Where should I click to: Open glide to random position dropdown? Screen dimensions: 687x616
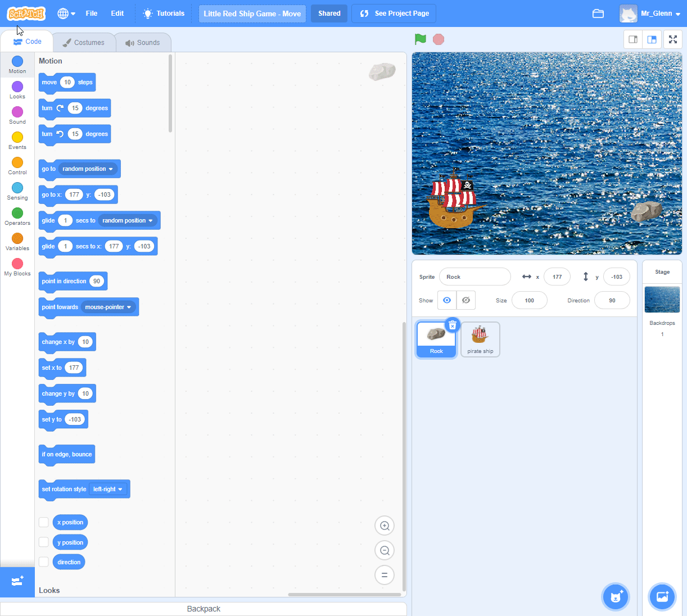pos(128,221)
